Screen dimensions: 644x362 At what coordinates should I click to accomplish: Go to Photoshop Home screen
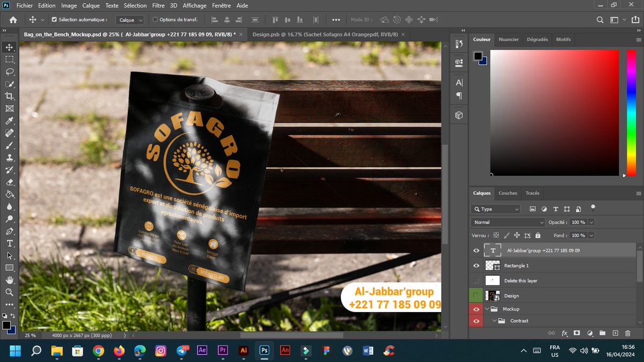(x=13, y=20)
